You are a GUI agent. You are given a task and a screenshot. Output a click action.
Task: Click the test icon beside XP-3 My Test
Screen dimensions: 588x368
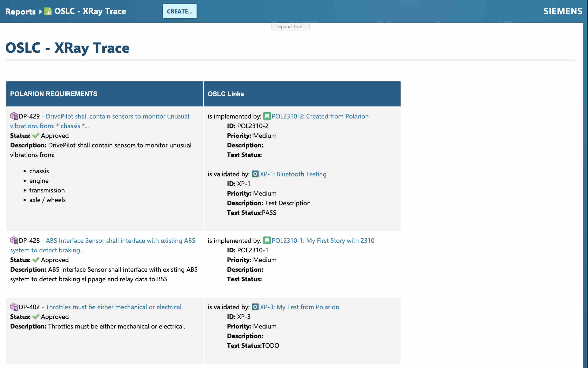(x=255, y=307)
